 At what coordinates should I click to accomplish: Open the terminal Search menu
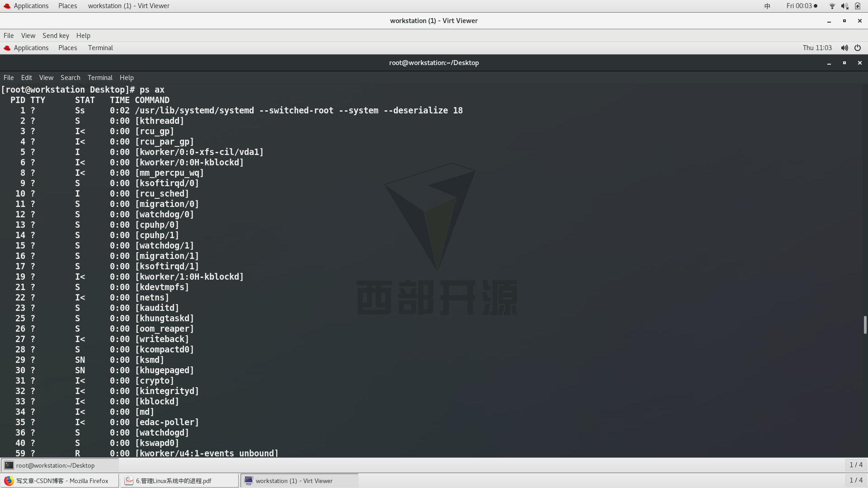pyautogui.click(x=70, y=78)
